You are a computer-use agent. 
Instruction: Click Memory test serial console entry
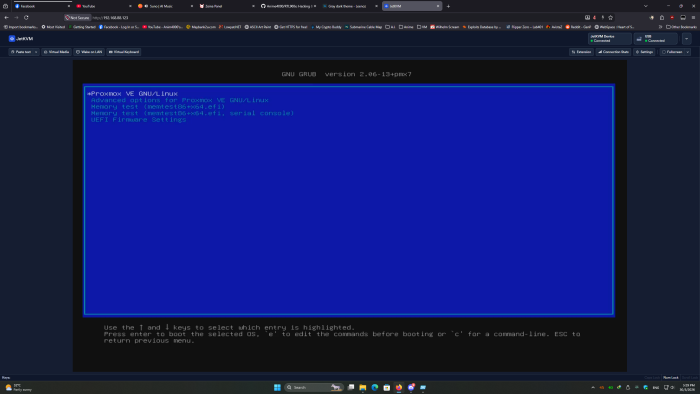pos(192,113)
